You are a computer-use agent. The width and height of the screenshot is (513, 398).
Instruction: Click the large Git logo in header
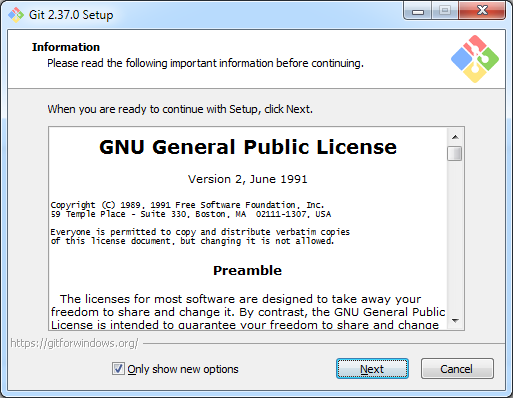pos(475,59)
